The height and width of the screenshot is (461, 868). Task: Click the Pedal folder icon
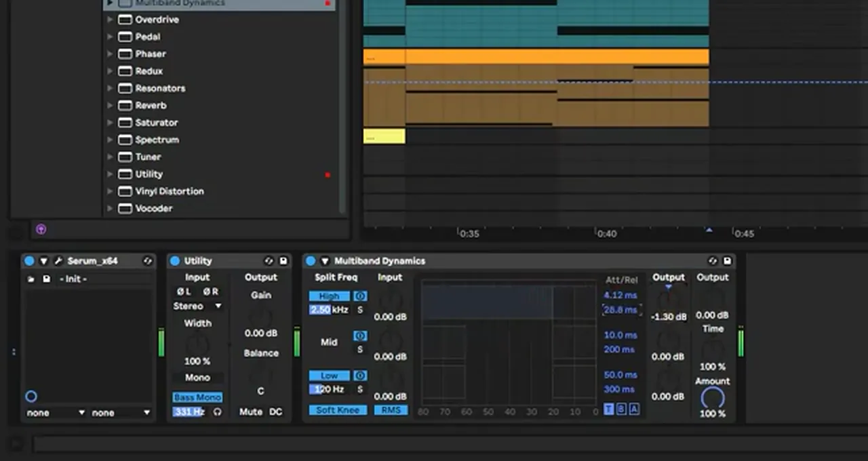coord(125,37)
